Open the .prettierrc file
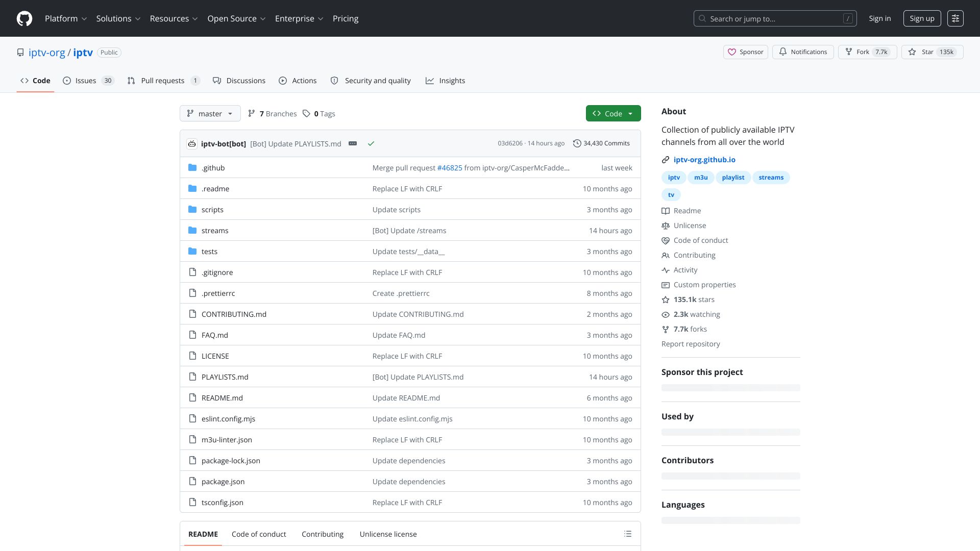The image size is (980, 551). pyautogui.click(x=218, y=293)
